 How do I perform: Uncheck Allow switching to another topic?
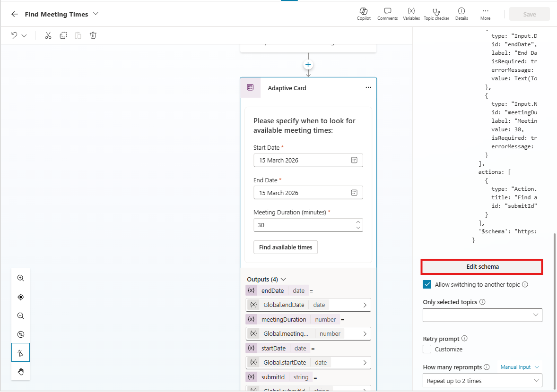coord(427,284)
